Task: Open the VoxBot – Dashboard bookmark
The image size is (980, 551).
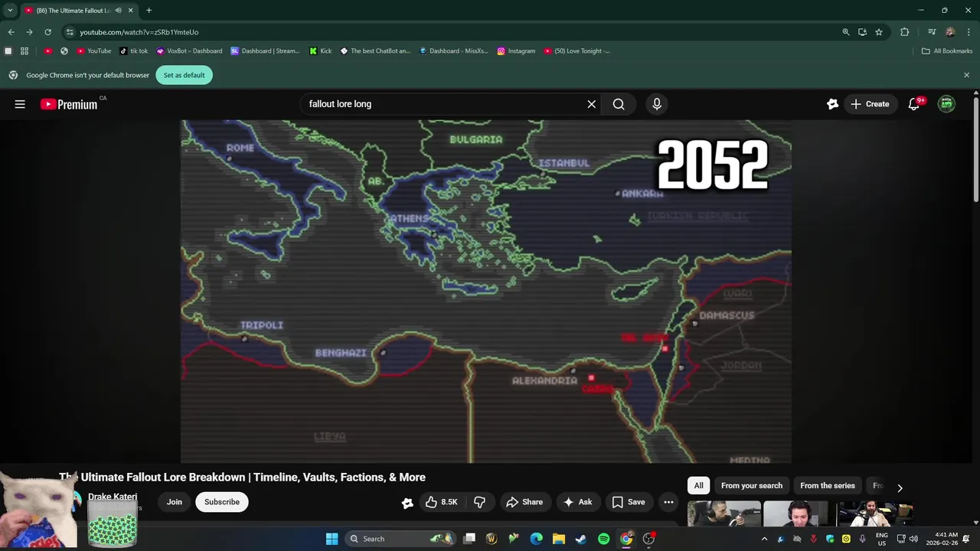Action: 189,51
